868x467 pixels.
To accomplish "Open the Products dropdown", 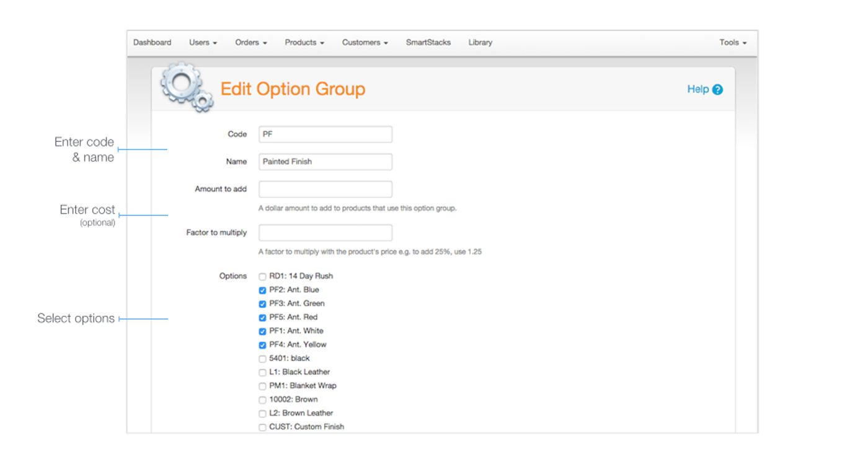I will (x=304, y=43).
